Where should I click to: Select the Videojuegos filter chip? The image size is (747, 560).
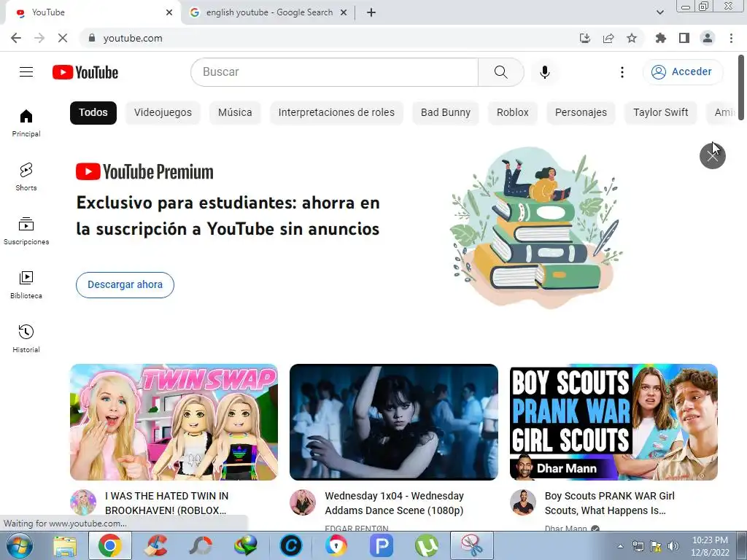[x=163, y=113]
